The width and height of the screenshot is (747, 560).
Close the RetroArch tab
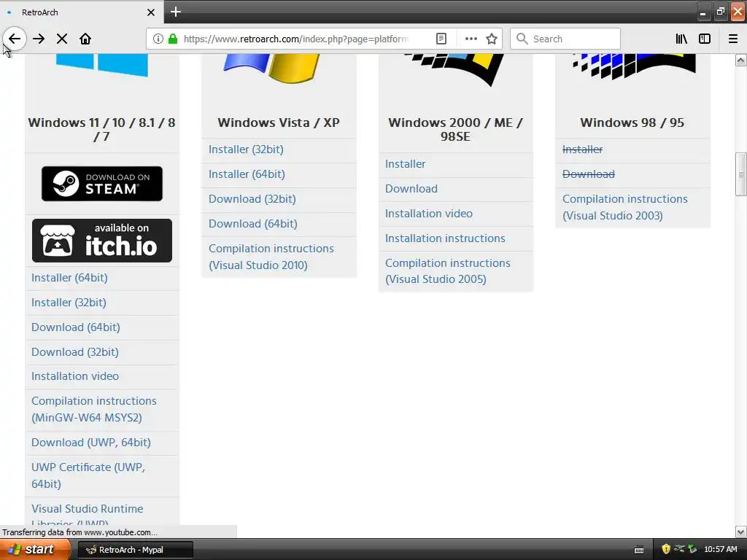click(x=150, y=12)
